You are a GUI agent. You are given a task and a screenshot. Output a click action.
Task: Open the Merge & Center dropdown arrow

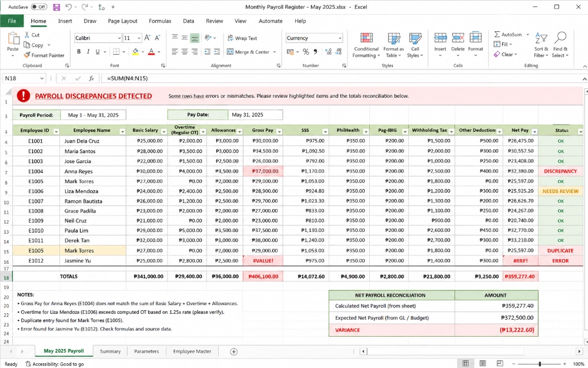[275, 52]
